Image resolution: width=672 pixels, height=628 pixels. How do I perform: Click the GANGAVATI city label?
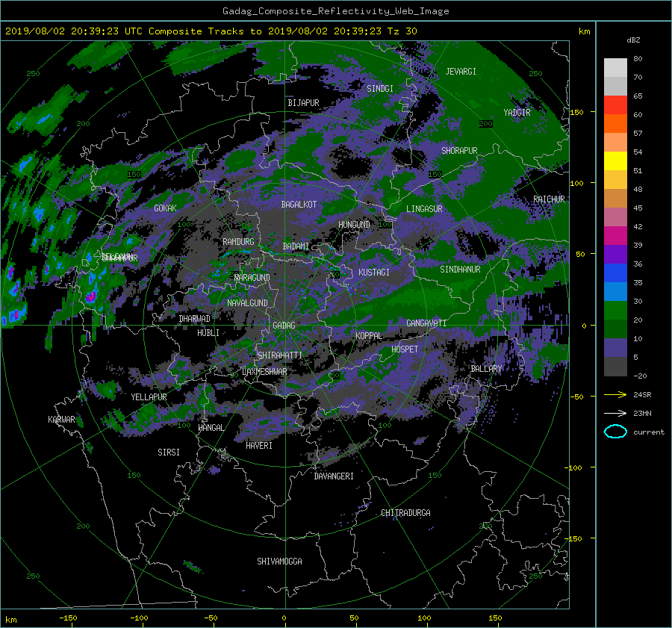426,323
